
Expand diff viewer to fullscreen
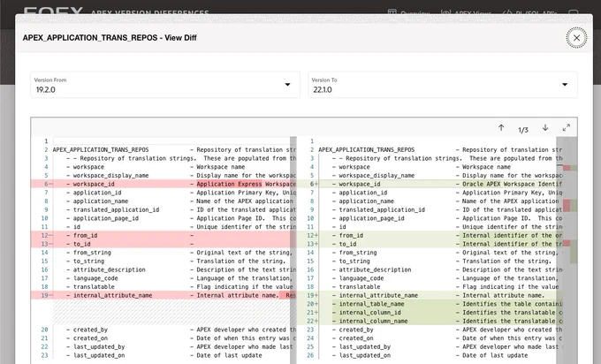tap(567, 128)
